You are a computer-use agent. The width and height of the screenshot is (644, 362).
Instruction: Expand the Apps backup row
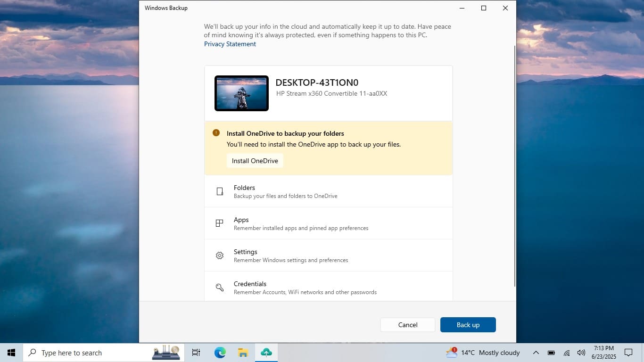[x=328, y=223]
